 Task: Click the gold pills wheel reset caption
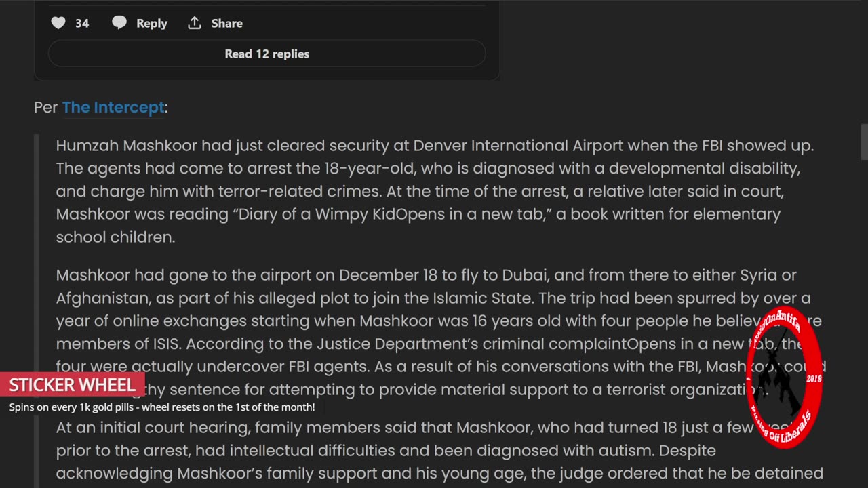[162, 407]
